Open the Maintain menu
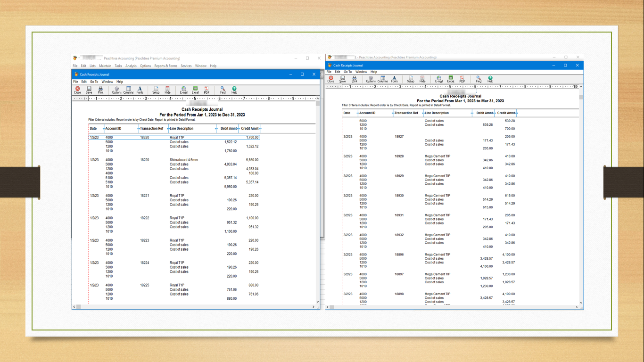 coord(105,66)
